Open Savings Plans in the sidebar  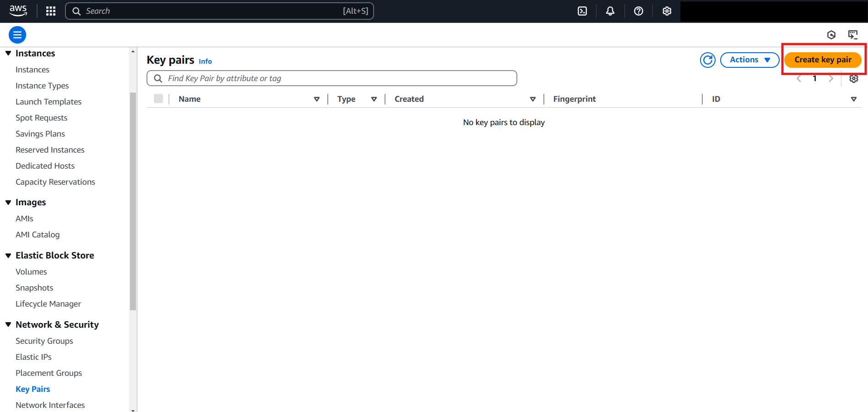(x=40, y=134)
